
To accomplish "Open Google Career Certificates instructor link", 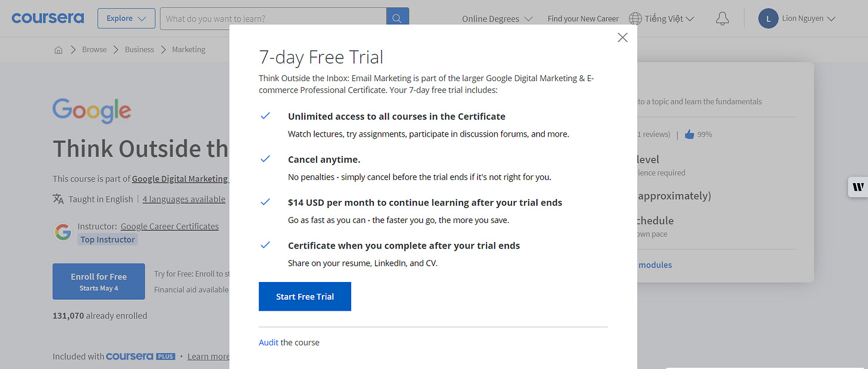I will click(x=169, y=227).
